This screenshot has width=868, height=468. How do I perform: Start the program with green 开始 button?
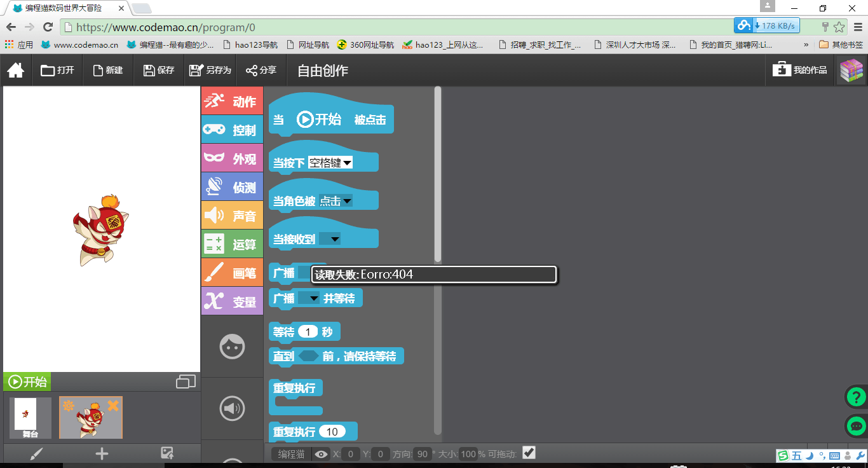click(27, 382)
